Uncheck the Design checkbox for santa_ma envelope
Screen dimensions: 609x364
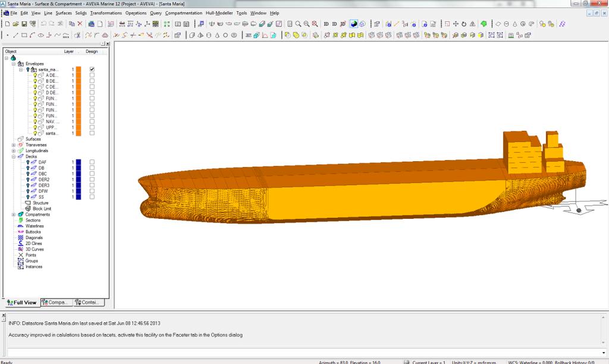point(92,69)
